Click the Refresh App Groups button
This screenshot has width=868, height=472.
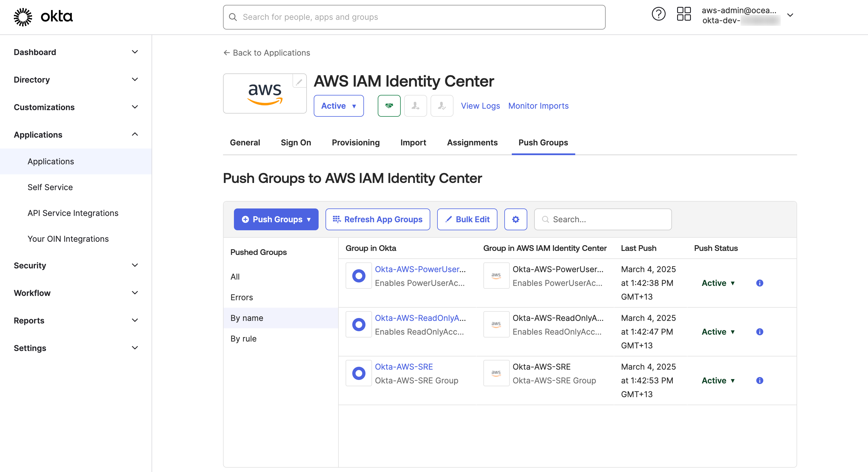(x=377, y=219)
